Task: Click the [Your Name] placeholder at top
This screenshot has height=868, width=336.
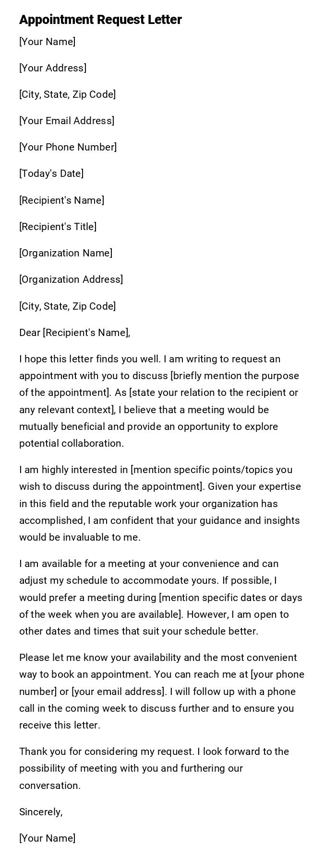Action: tap(47, 42)
